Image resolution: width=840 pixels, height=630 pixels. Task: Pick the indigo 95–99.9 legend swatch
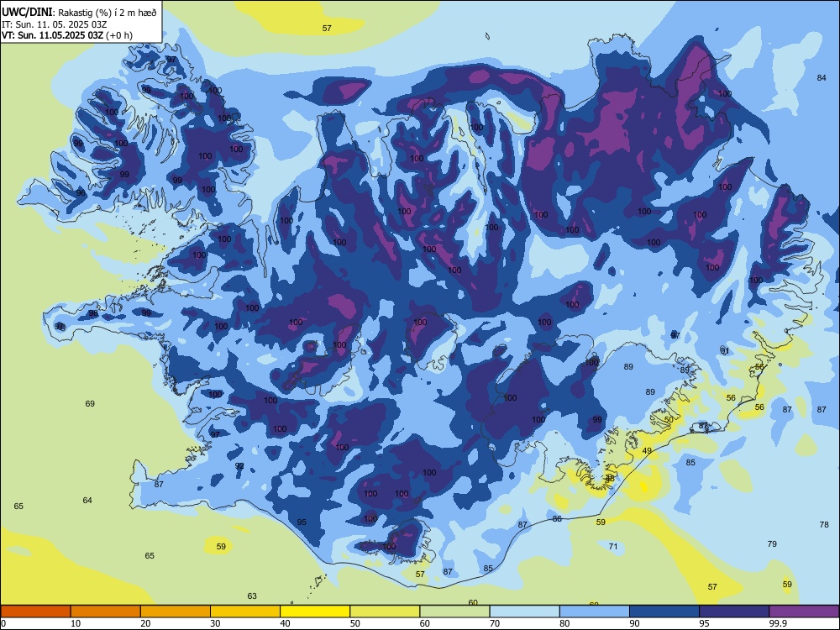(734, 612)
